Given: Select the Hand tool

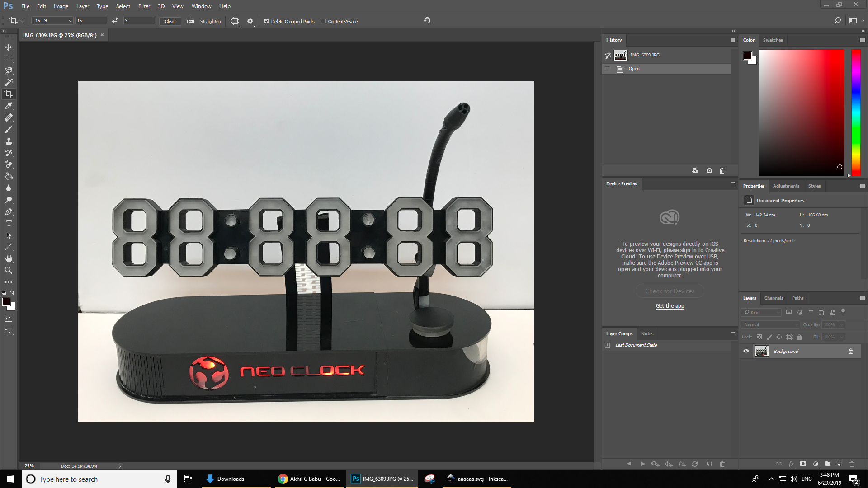Looking at the screenshot, I should tap(9, 258).
